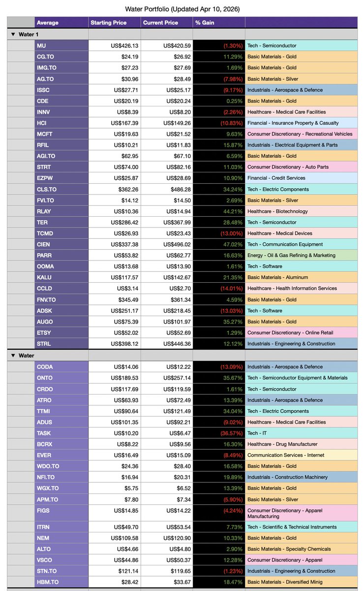Click HBM.TO gain cell 18.47%
364x591 pixels.
219,582
